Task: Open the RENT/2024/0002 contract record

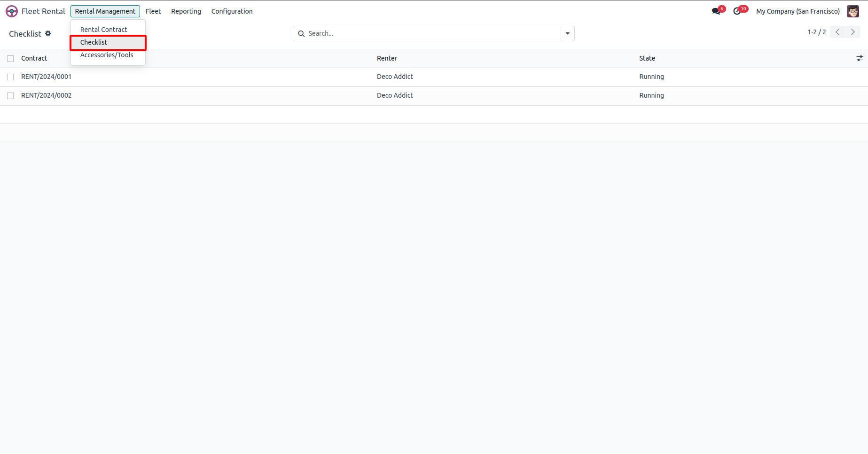Action: pos(47,95)
